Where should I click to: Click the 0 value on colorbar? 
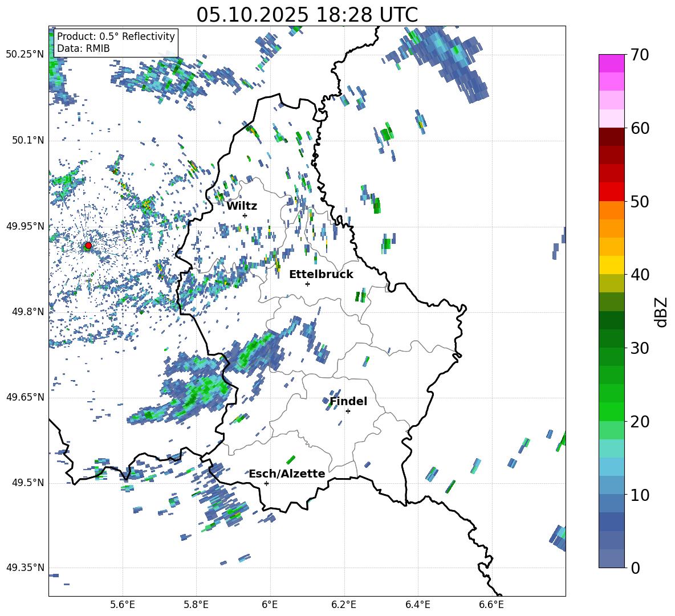(635, 568)
